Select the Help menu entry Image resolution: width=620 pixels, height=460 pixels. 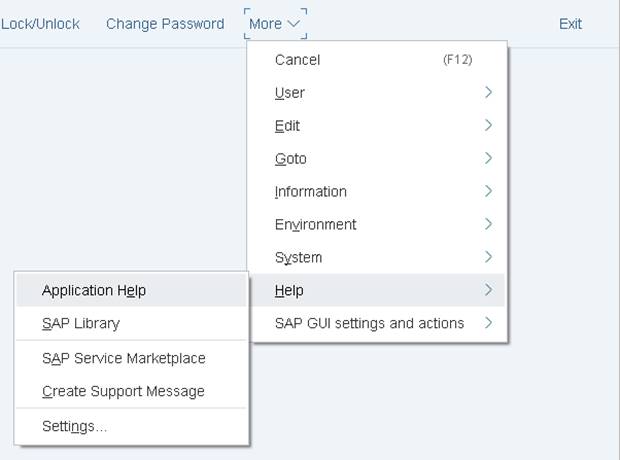[x=289, y=291]
